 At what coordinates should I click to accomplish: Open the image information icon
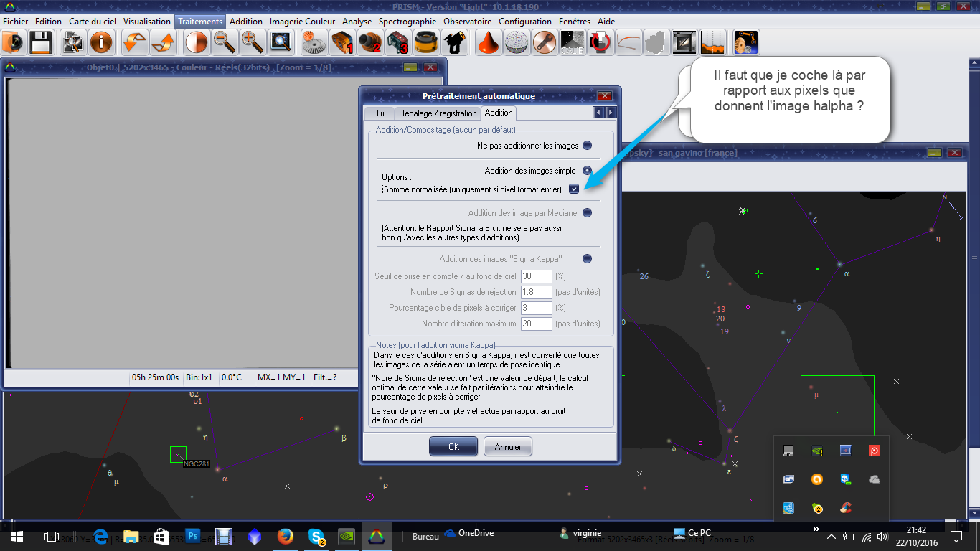pos(101,43)
